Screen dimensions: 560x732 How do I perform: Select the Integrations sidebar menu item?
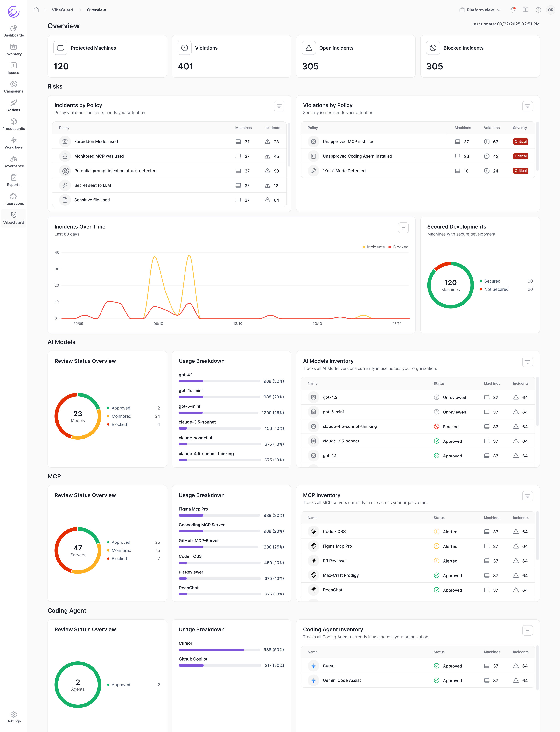click(x=14, y=199)
